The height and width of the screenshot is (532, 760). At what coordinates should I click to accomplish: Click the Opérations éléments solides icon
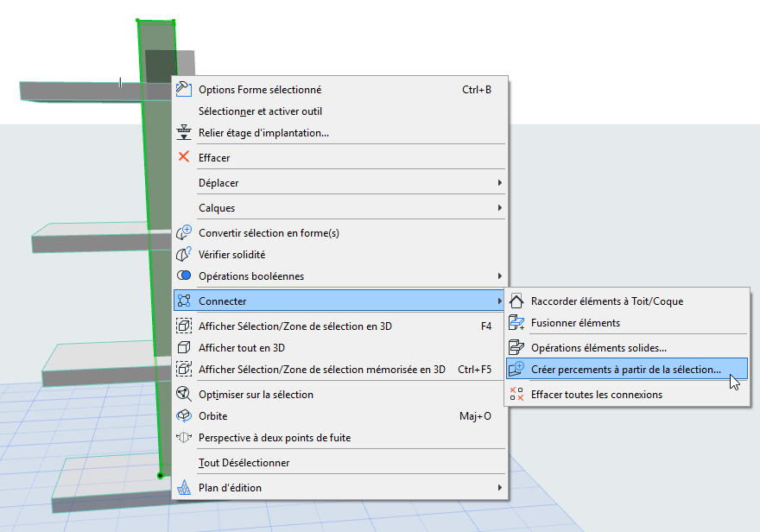coord(516,347)
